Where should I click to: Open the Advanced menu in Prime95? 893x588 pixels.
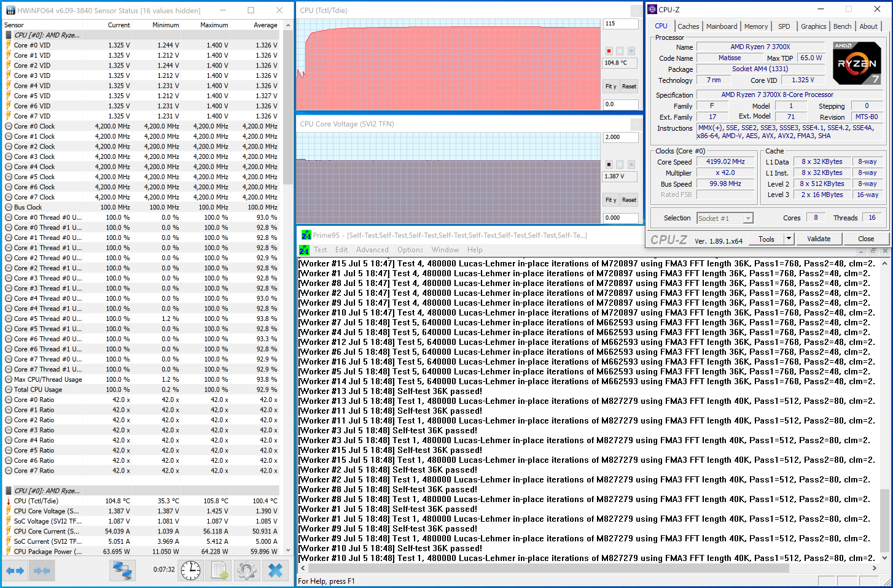(x=372, y=250)
